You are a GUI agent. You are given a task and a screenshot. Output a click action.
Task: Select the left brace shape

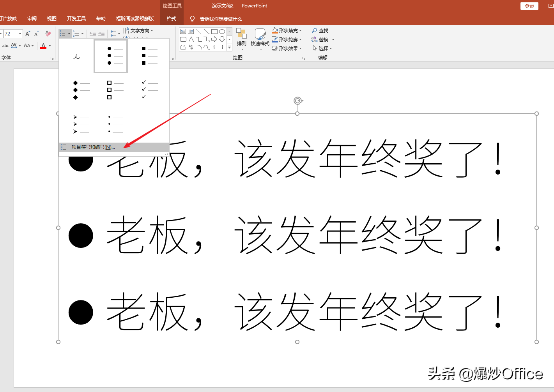214,47
